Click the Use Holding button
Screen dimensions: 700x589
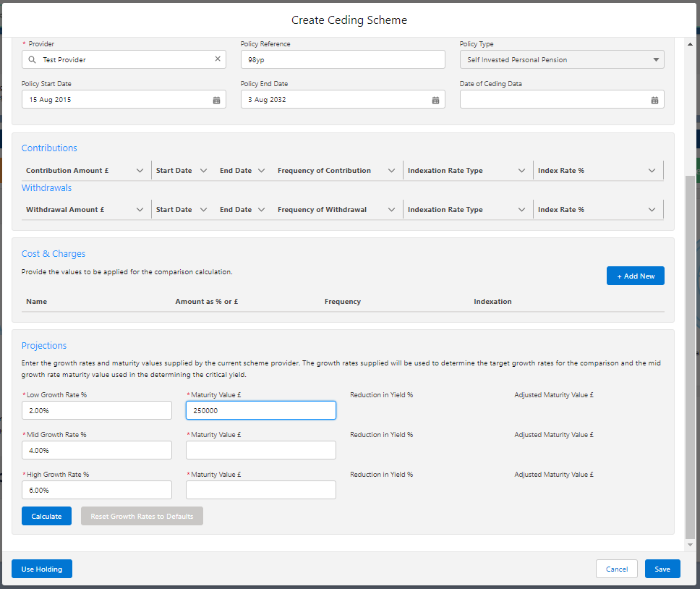tap(42, 569)
